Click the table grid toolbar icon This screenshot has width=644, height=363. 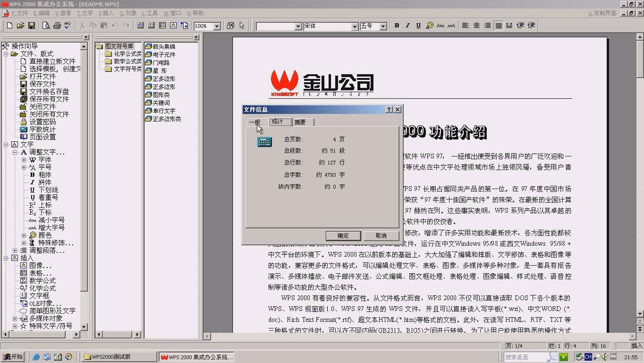pos(162,26)
